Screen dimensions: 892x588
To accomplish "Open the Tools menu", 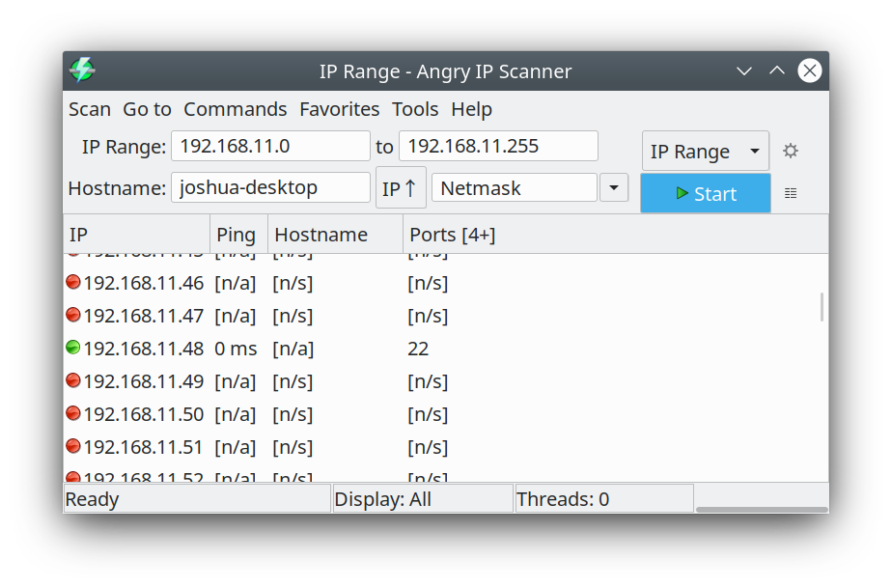I will point(415,109).
